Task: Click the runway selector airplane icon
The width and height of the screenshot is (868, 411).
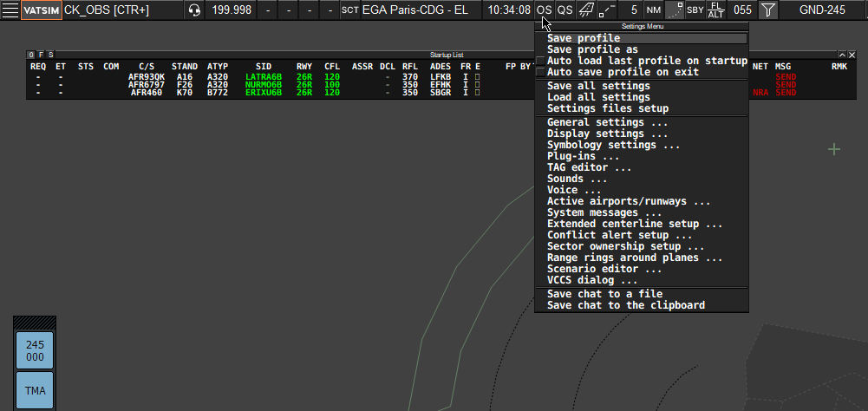Action: pos(585,10)
